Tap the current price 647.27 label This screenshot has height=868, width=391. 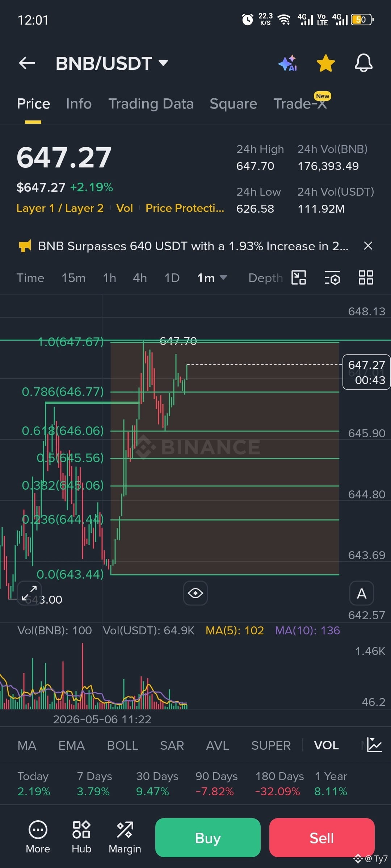pyautogui.click(x=366, y=372)
